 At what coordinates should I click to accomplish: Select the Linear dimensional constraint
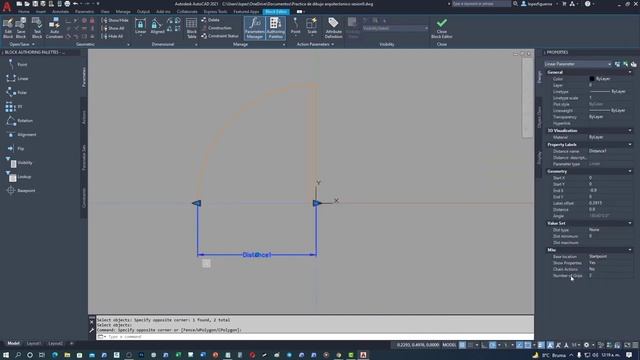click(x=140, y=26)
